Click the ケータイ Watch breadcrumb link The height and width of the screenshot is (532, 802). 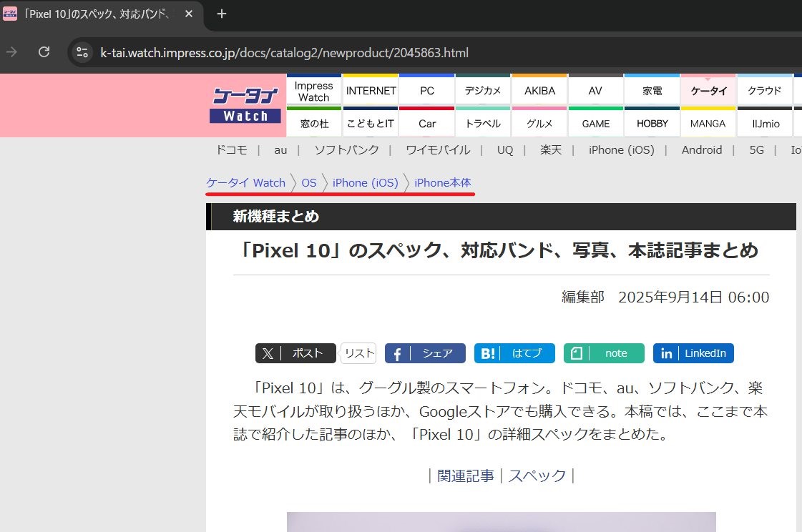[x=245, y=182]
